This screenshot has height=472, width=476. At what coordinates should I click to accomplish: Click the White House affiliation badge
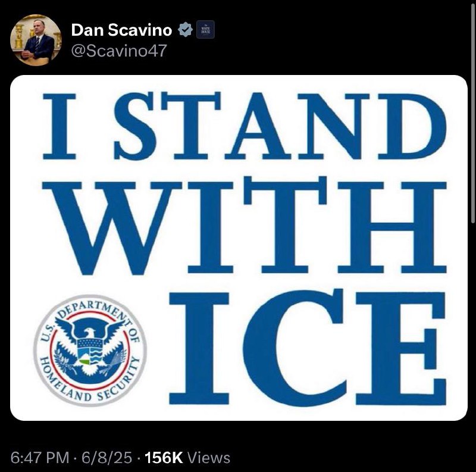coord(205,29)
